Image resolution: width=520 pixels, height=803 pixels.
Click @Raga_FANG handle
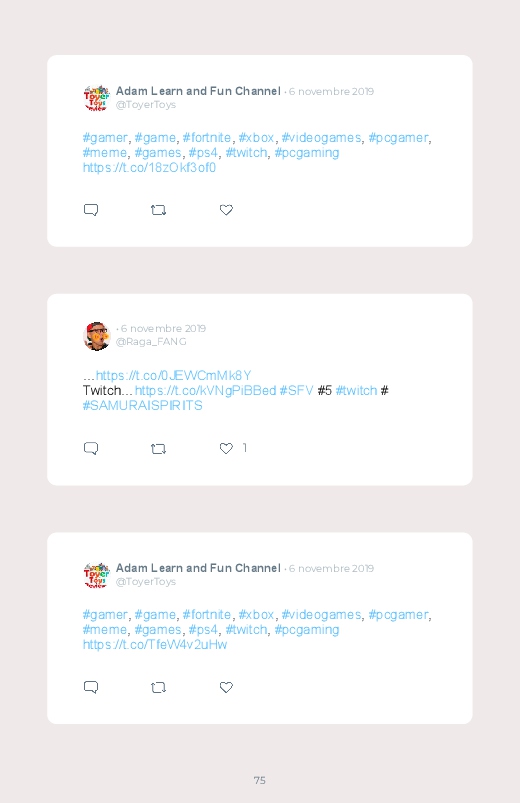point(151,342)
